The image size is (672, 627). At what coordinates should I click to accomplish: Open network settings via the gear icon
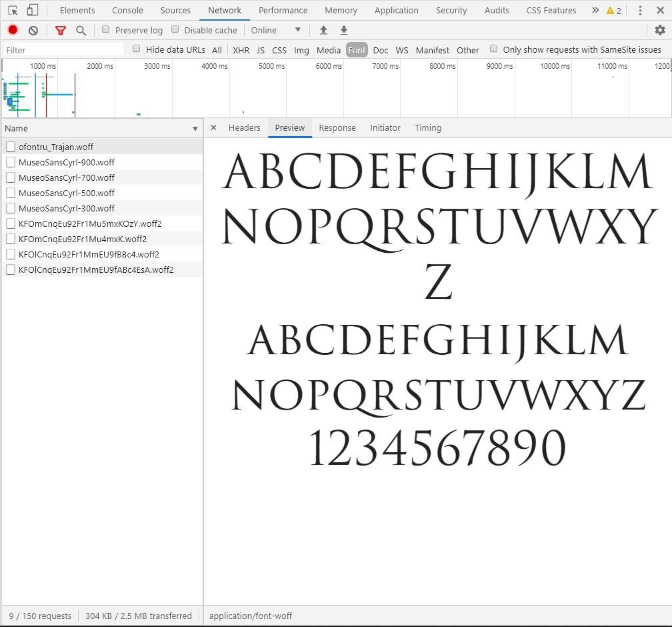[660, 30]
